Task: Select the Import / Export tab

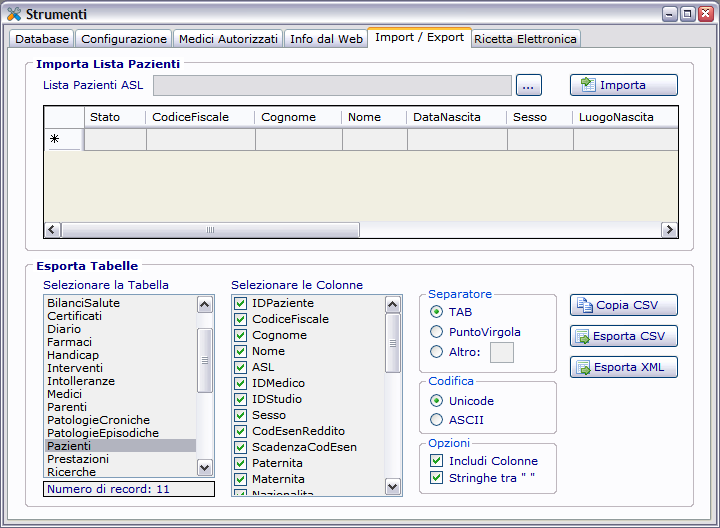Action: pos(419,37)
